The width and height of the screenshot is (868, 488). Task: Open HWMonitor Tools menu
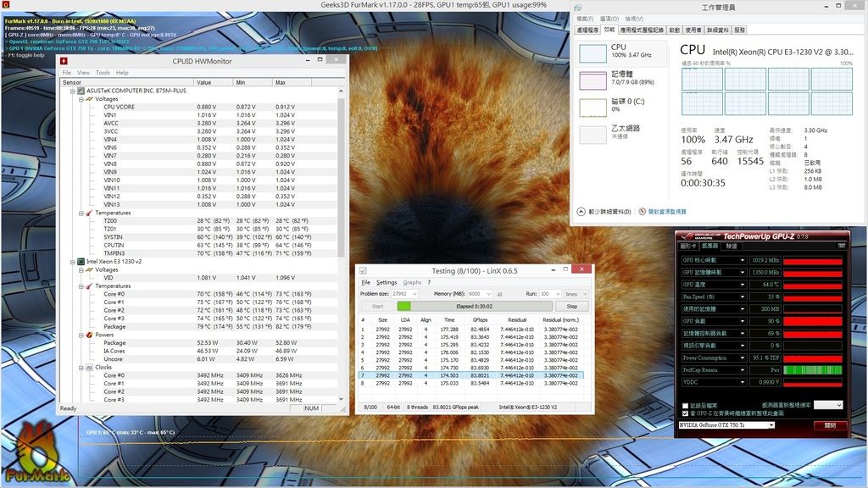[x=103, y=73]
